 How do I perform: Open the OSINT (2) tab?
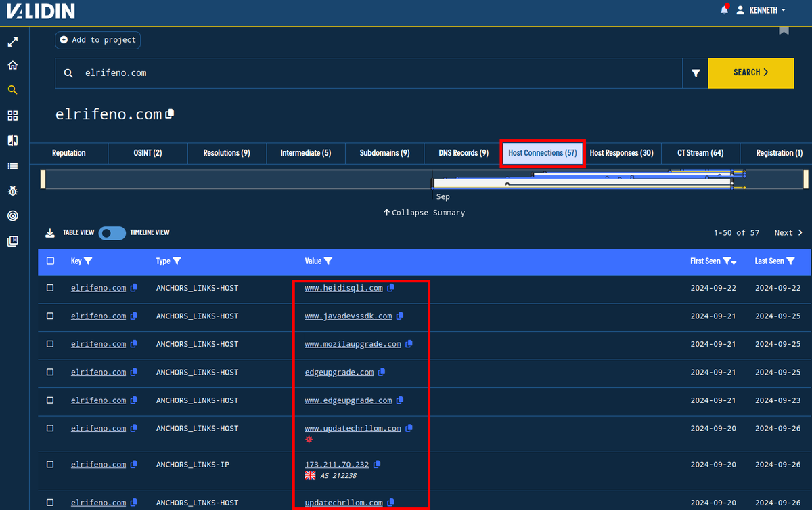coord(148,153)
